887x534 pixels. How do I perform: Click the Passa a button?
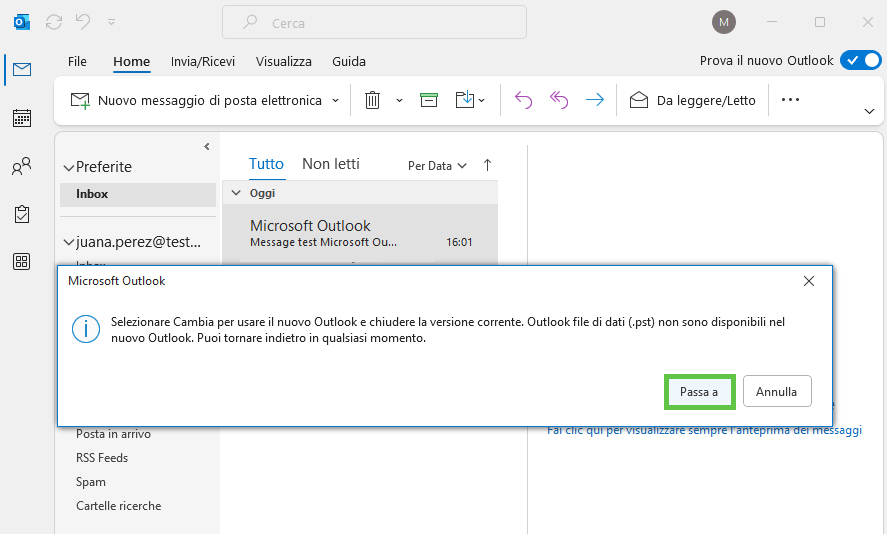[699, 391]
